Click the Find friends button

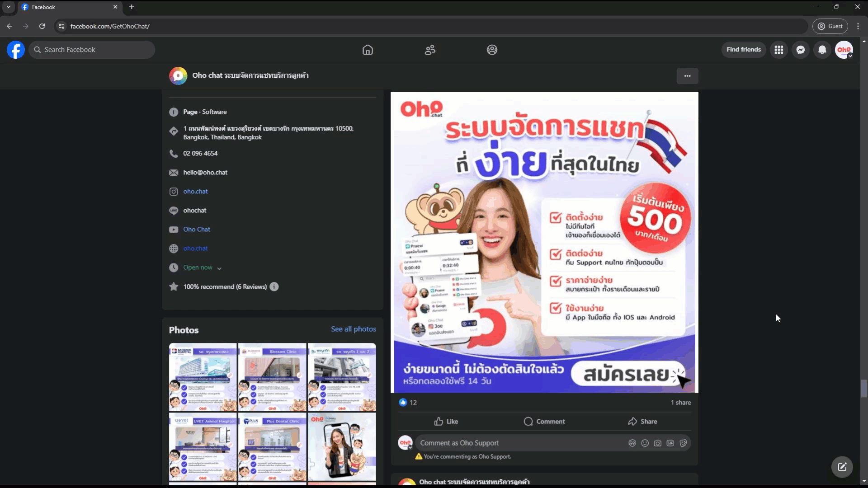pyautogui.click(x=743, y=50)
